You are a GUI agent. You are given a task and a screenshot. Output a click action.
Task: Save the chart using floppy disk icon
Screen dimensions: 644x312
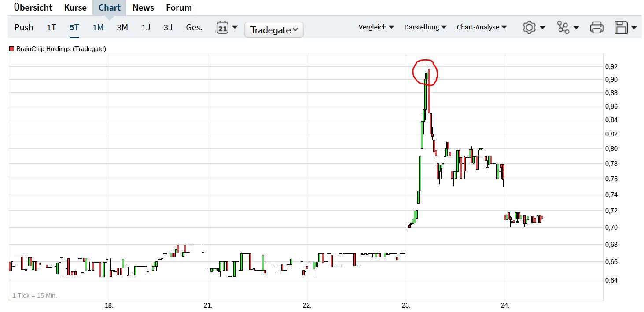(x=622, y=27)
